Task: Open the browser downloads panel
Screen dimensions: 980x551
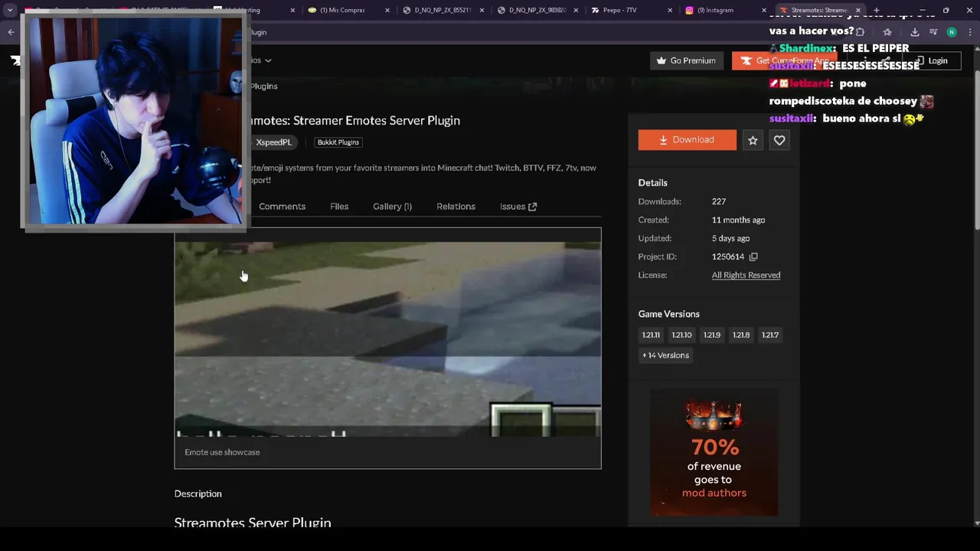Action: point(915,32)
